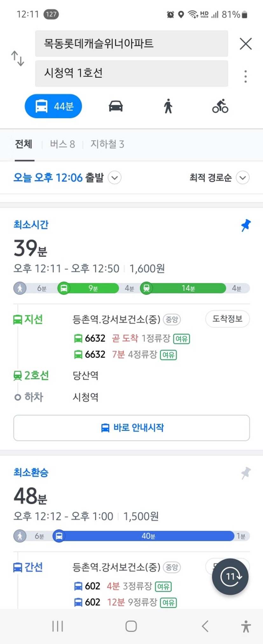Tap the round refresh countdown button
This screenshot has width=263, height=644.
click(230, 576)
